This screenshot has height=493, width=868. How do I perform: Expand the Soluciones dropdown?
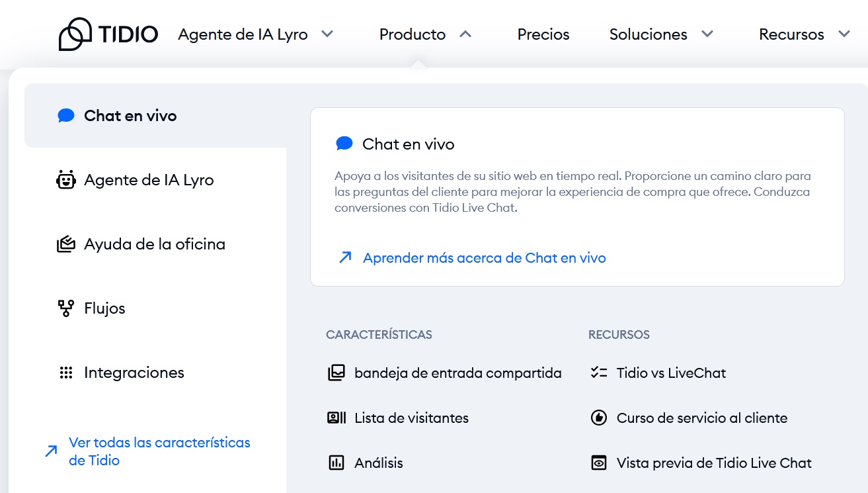pos(707,34)
